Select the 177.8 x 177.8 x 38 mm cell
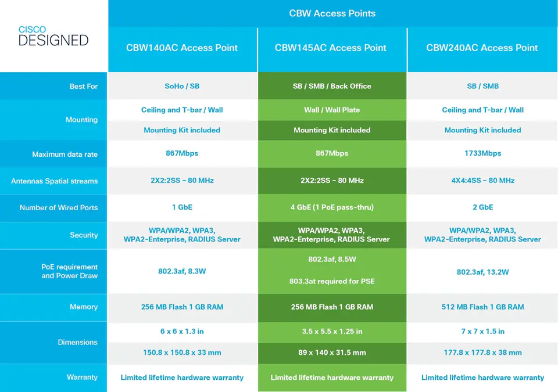Viewport: 558px width, 392px height. click(x=483, y=353)
